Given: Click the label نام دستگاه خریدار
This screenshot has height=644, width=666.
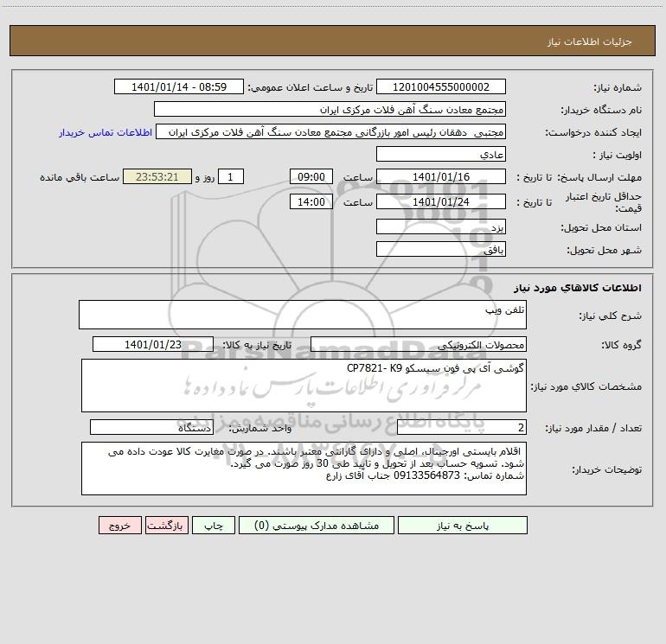Looking at the screenshot, I should pyautogui.click(x=601, y=110).
